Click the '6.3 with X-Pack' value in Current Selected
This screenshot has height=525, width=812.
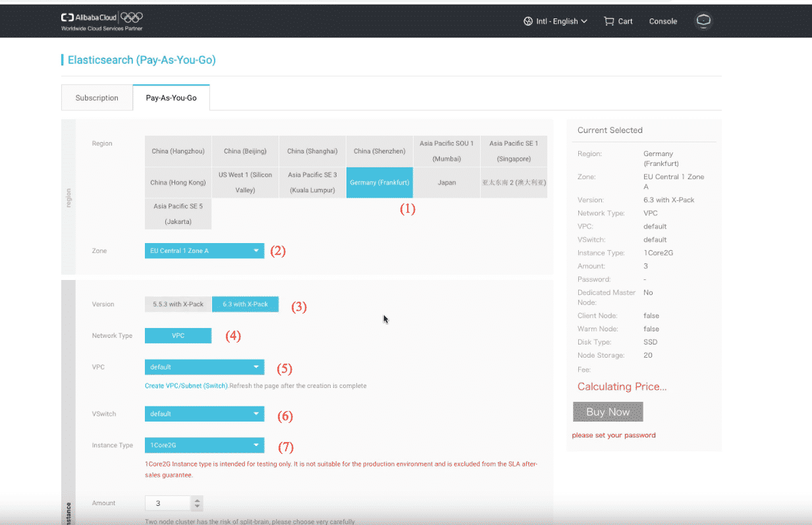point(669,200)
